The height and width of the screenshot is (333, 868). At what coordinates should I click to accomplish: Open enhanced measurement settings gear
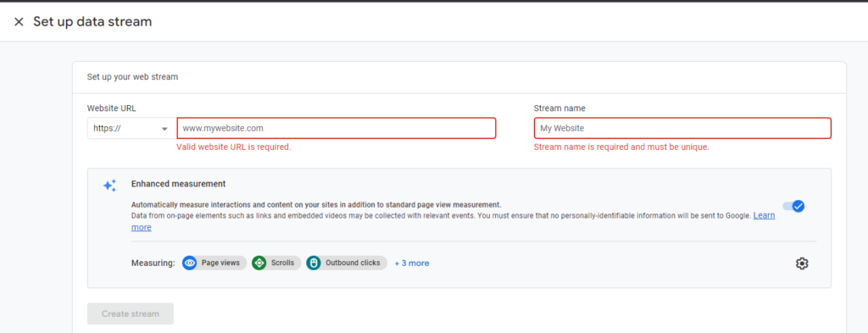point(802,264)
